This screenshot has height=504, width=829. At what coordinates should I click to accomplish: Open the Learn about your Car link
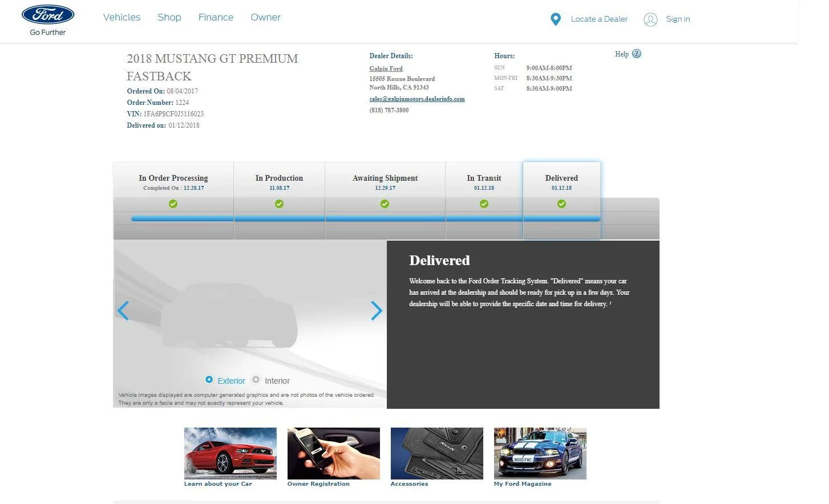(x=218, y=484)
